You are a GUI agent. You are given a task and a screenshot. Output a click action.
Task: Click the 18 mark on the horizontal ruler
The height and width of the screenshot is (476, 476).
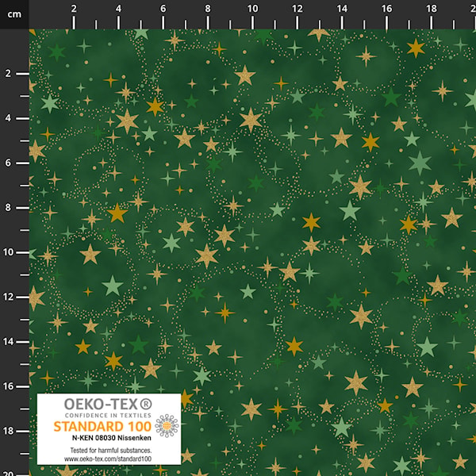431,9
